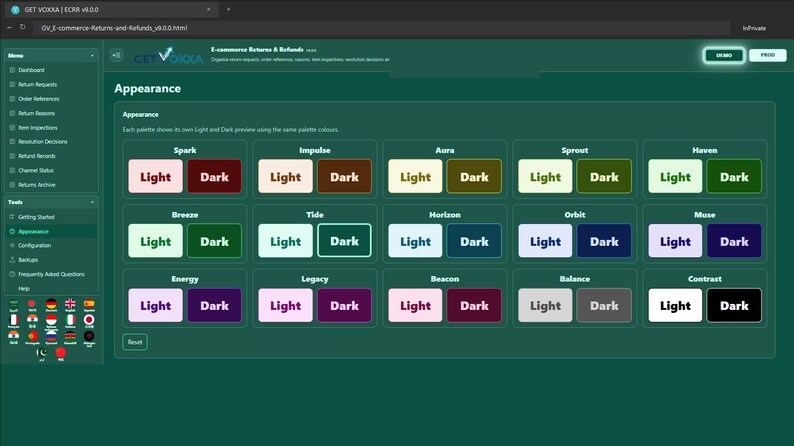This screenshot has width=794, height=446.
Task: Click the Item Inspections sidebar icon
Action: [x=12, y=128]
